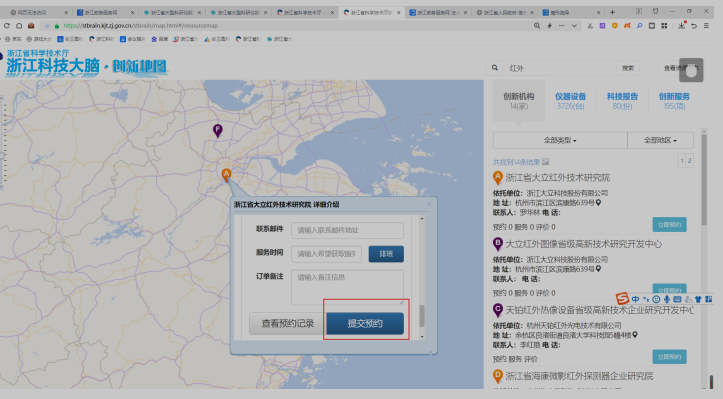Click the orange shield extension icon

615,26
